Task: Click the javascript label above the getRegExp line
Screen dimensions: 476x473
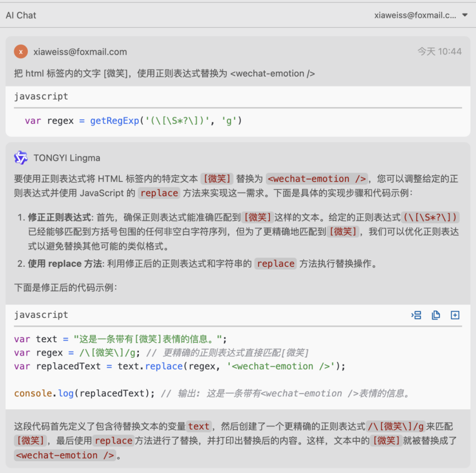Action: [41, 96]
